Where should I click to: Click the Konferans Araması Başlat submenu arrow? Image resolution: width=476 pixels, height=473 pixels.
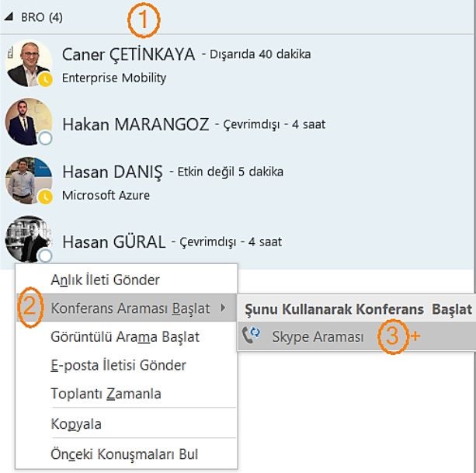[x=223, y=308]
